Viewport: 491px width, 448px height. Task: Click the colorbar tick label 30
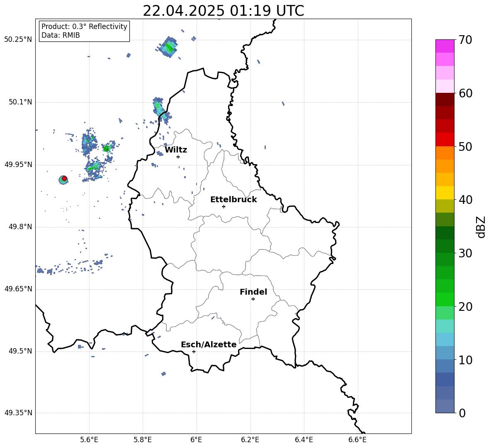465,253
